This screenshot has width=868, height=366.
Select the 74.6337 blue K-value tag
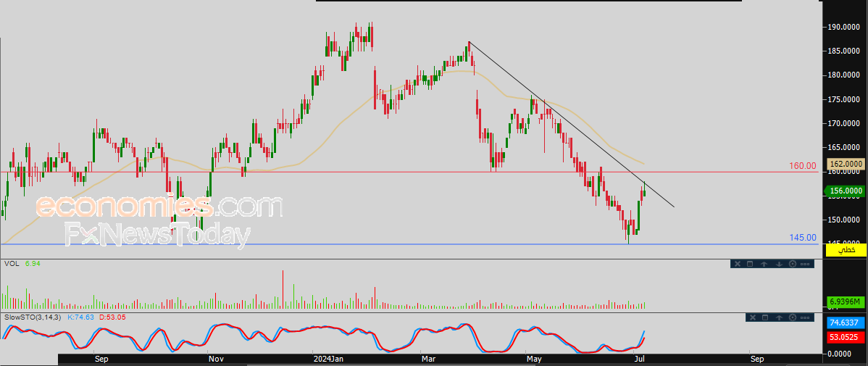click(x=846, y=323)
